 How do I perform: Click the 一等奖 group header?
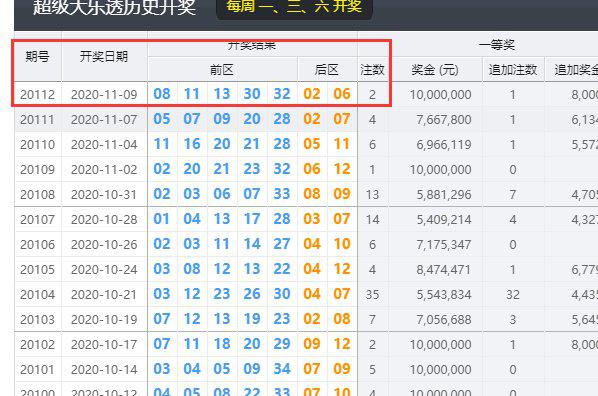(497, 45)
